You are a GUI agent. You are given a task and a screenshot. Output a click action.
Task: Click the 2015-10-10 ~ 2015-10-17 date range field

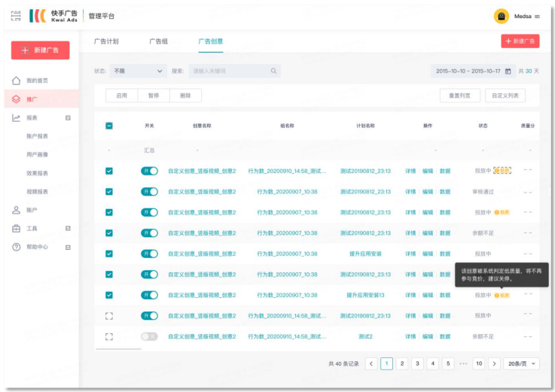pyautogui.click(x=473, y=71)
